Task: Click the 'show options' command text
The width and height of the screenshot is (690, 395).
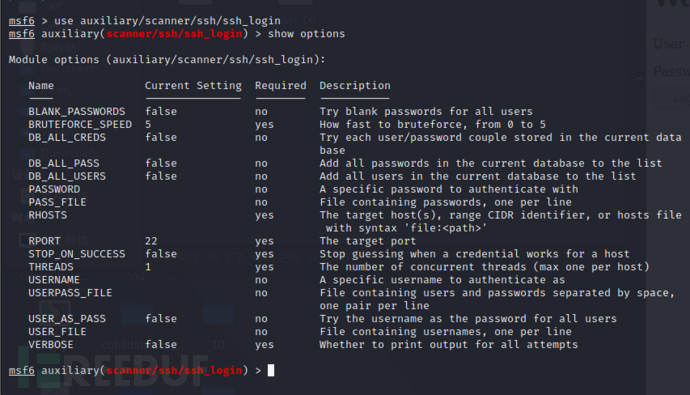Action: (x=307, y=34)
